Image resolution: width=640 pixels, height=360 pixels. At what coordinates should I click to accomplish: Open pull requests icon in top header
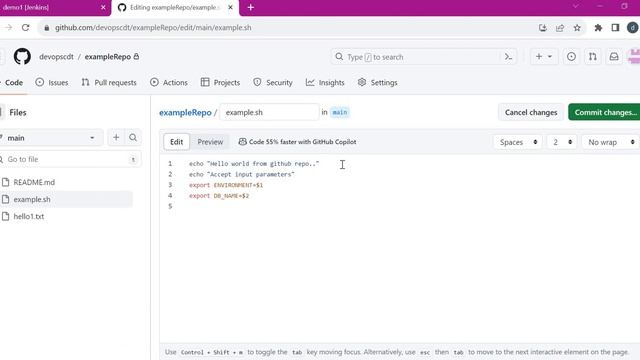(593, 57)
